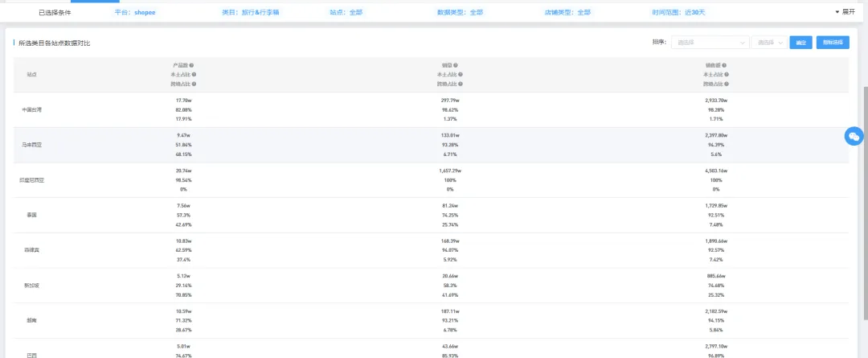Click the 2,933.70w sales amount value
Screen dimensions: 868x358
coord(716,101)
